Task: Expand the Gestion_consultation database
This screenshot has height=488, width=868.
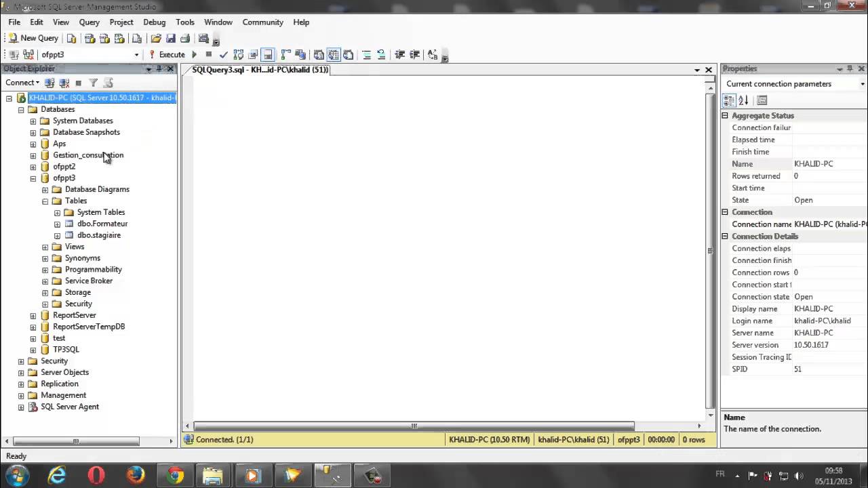Action: pos(33,155)
